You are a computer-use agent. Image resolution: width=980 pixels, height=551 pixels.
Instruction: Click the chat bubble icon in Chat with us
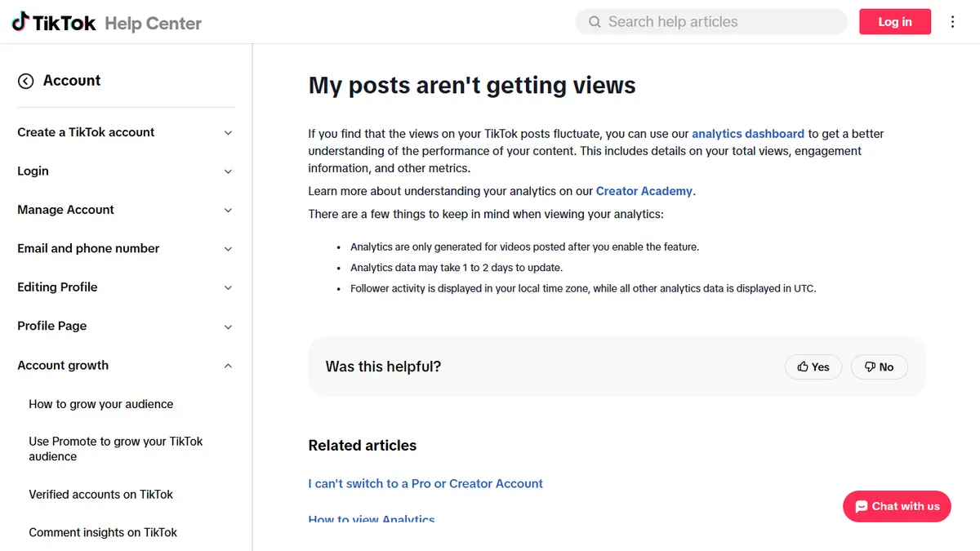click(861, 507)
